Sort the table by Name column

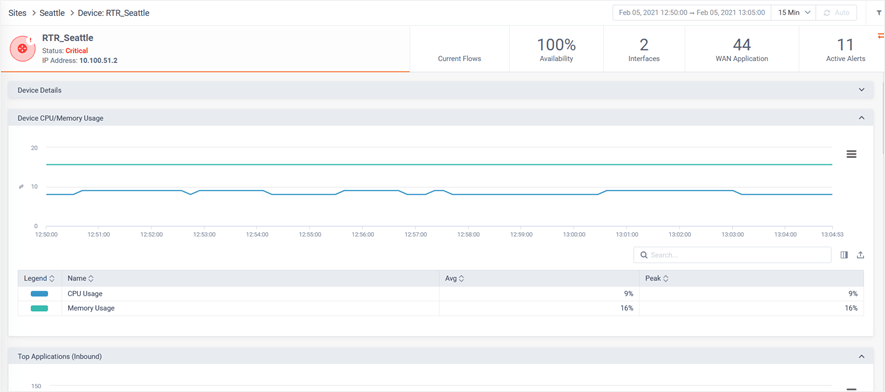point(80,278)
